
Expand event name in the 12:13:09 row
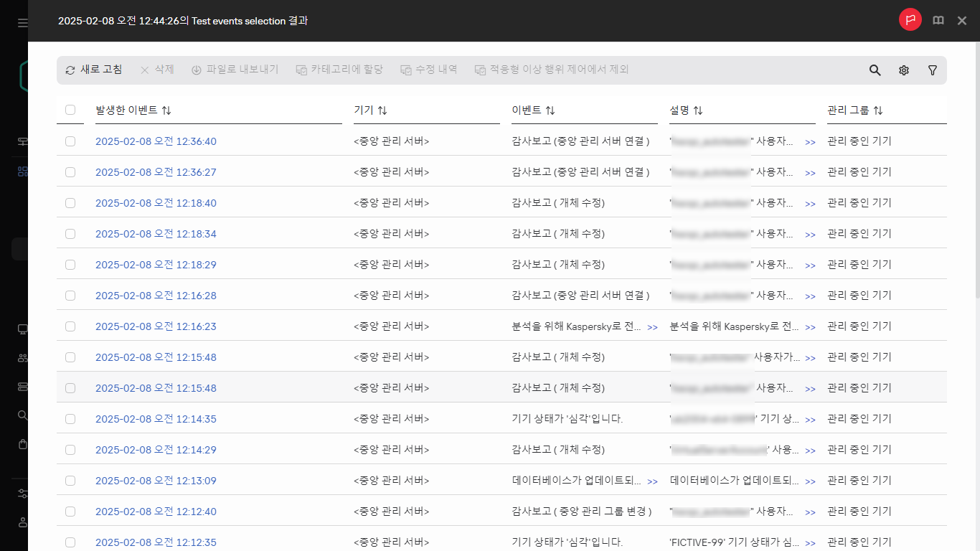pyautogui.click(x=652, y=482)
